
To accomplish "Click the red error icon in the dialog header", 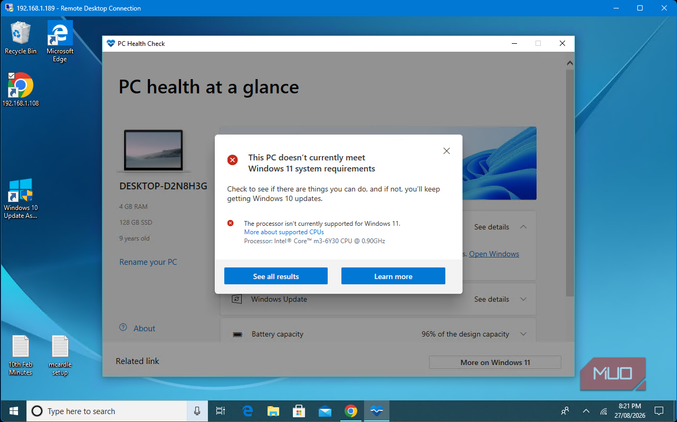I will pyautogui.click(x=232, y=160).
